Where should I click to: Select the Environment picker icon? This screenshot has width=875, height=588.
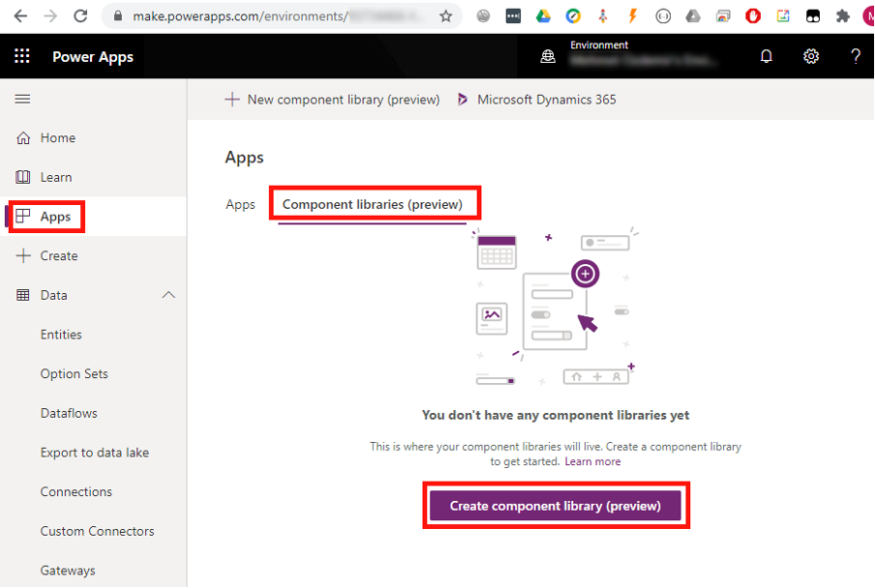(x=548, y=56)
